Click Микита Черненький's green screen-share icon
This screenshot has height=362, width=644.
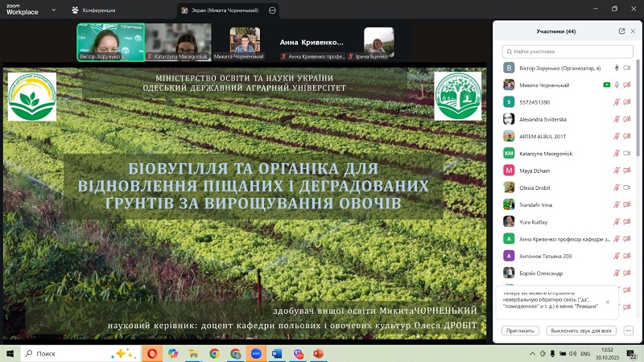point(606,84)
